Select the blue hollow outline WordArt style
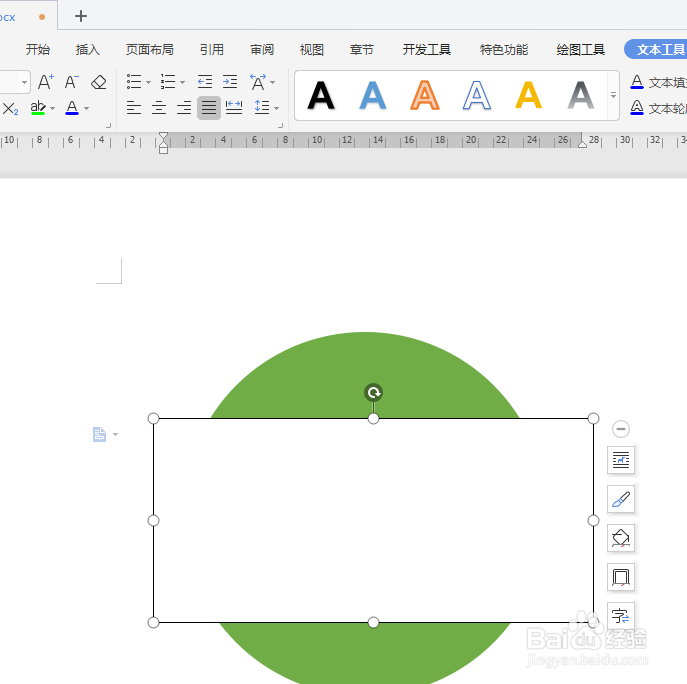The height and width of the screenshot is (684, 687). click(477, 95)
